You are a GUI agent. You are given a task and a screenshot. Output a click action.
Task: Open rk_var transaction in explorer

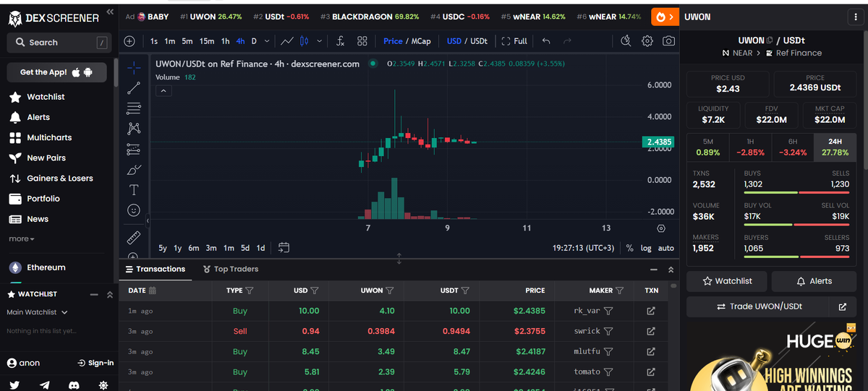pyautogui.click(x=650, y=311)
